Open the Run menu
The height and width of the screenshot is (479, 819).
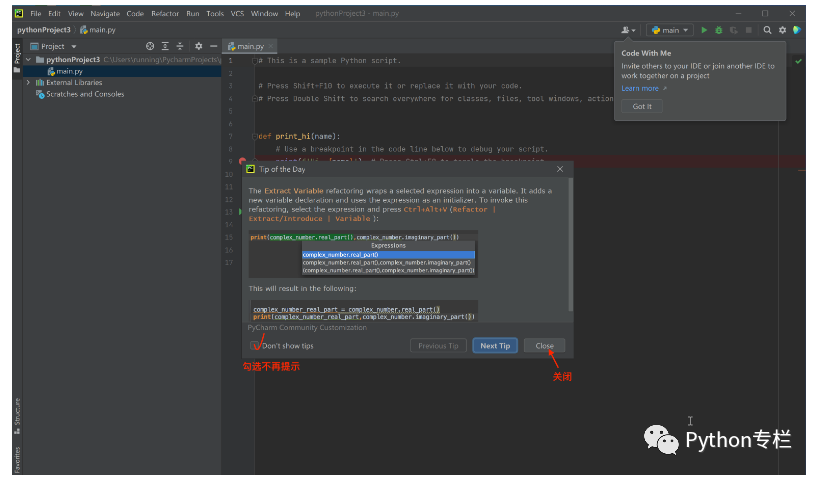click(x=193, y=14)
